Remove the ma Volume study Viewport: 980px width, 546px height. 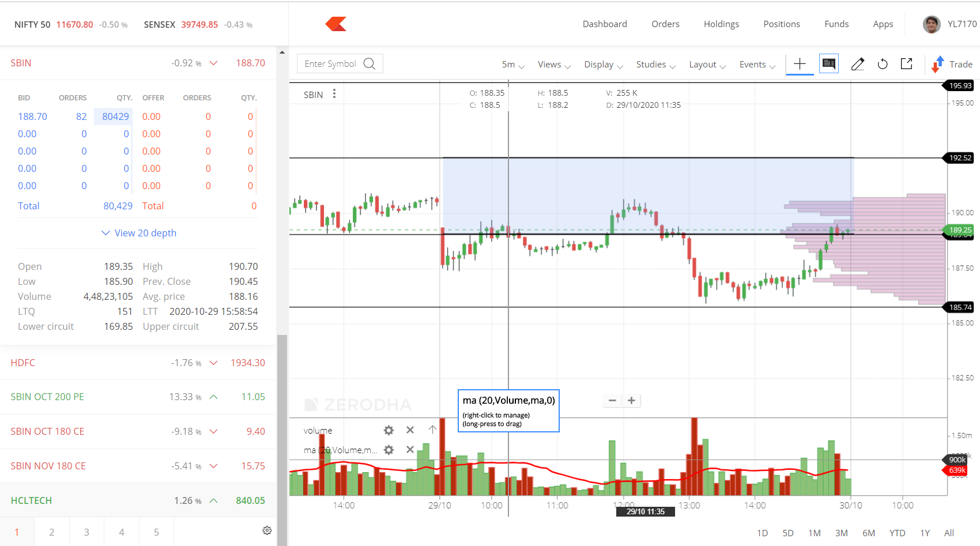pyautogui.click(x=410, y=450)
